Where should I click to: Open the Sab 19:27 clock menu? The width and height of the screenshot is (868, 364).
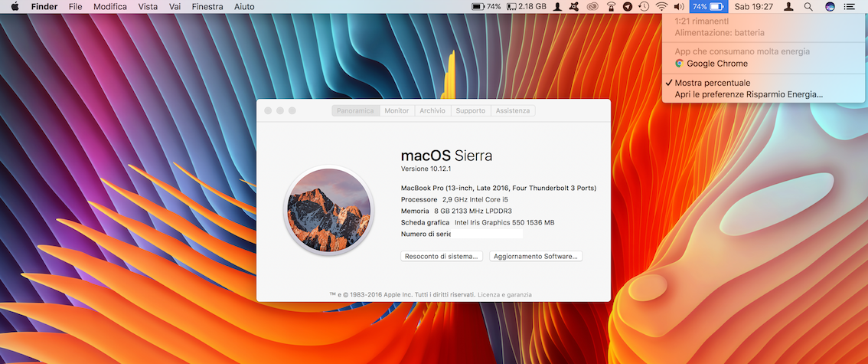click(x=754, y=7)
